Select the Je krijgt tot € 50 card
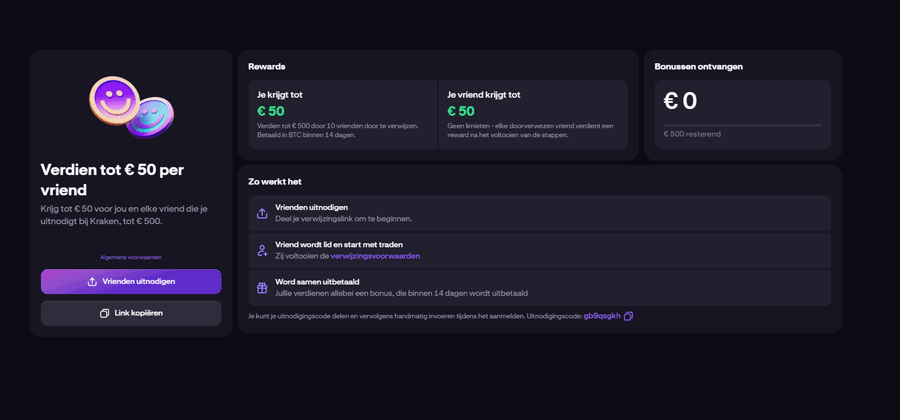 point(342,115)
